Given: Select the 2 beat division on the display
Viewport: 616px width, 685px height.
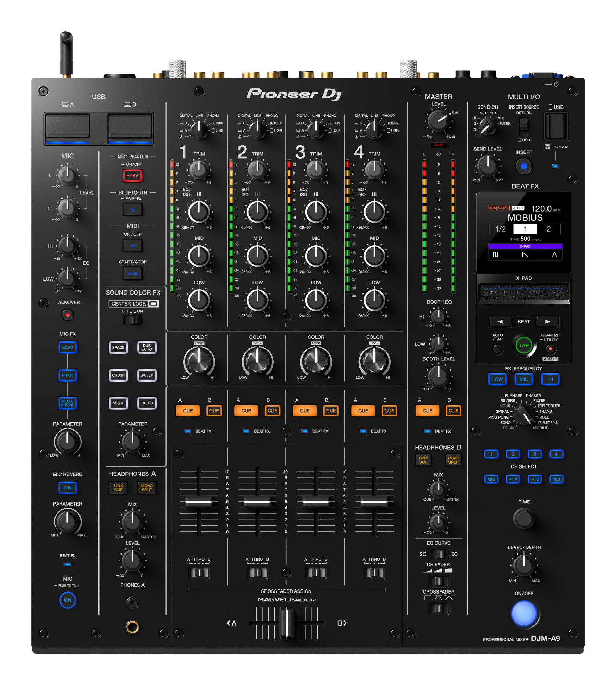Looking at the screenshot, I should (x=549, y=228).
